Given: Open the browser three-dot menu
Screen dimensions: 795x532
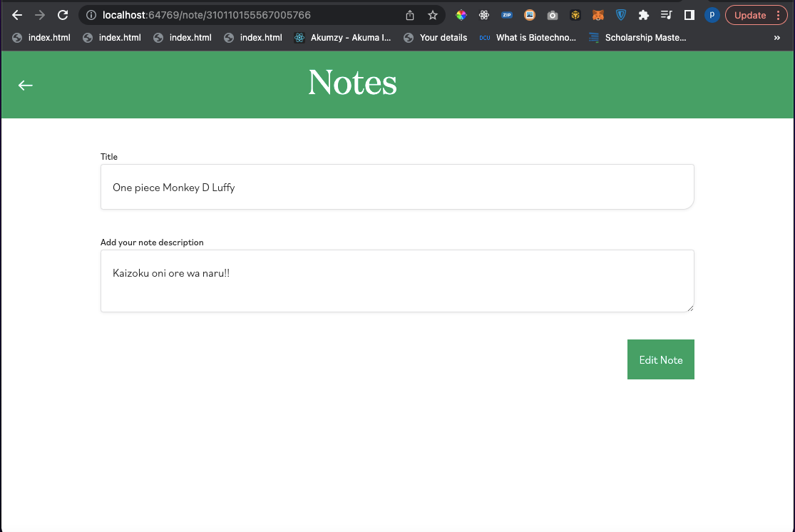Looking at the screenshot, I should tap(779, 15).
